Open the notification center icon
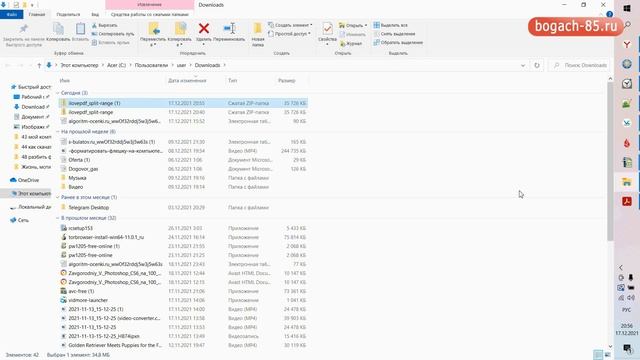This screenshot has height=360, width=640. point(627,348)
